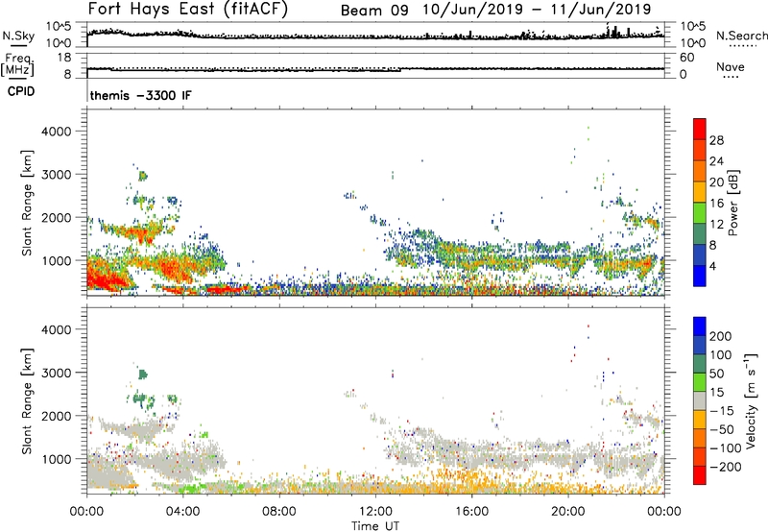Click the '28' power colorbar value
768x532 pixels.
click(x=716, y=140)
